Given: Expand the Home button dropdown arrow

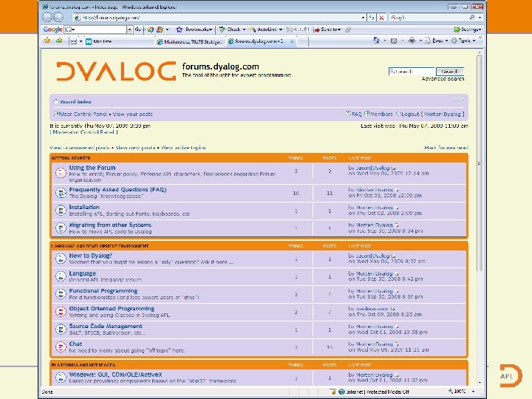Looking at the screenshot, I should 385,41.
